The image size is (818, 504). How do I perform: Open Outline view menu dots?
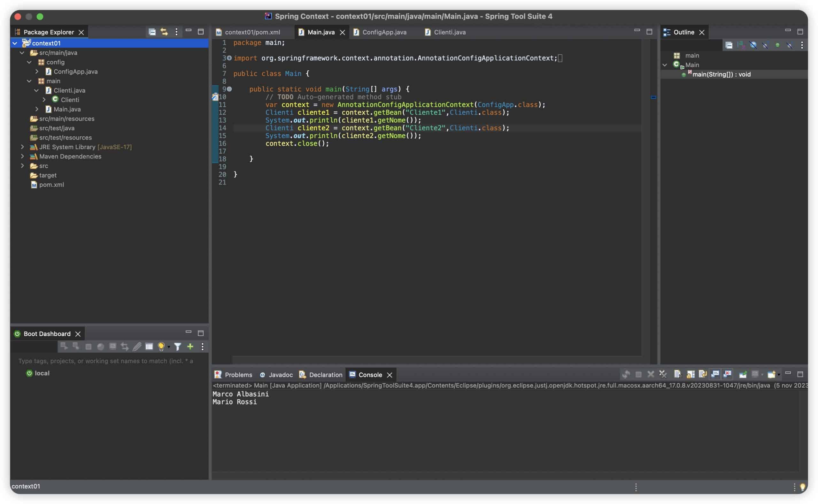[802, 45]
